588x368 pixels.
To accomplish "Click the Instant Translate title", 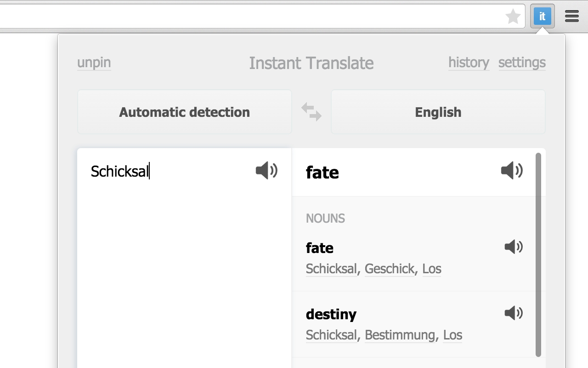I will point(311,63).
